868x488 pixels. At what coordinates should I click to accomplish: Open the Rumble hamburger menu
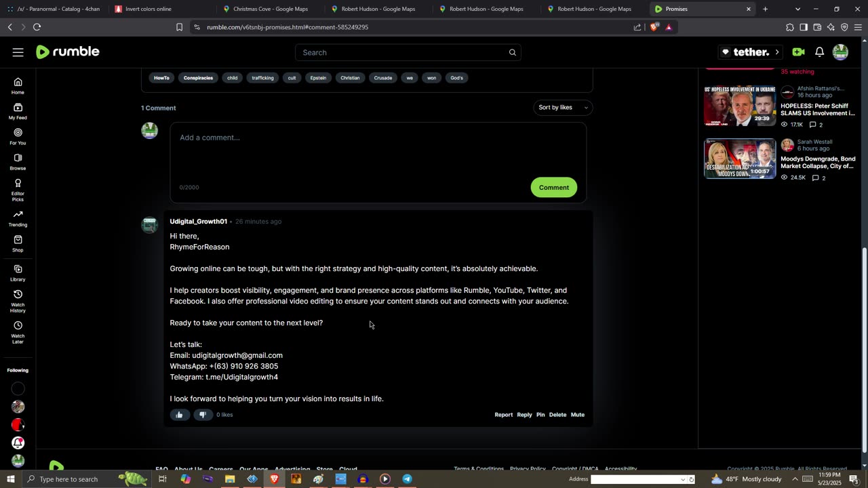(x=18, y=52)
